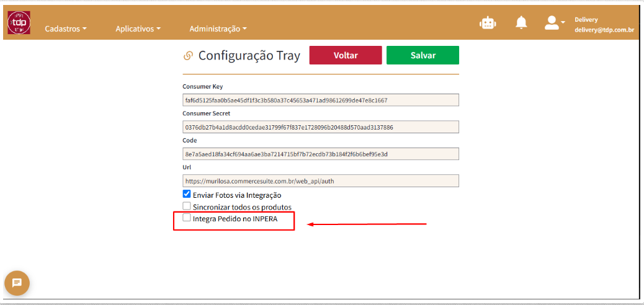Expand the Administração menu
Viewport: 644px width, 305px height.
click(218, 29)
